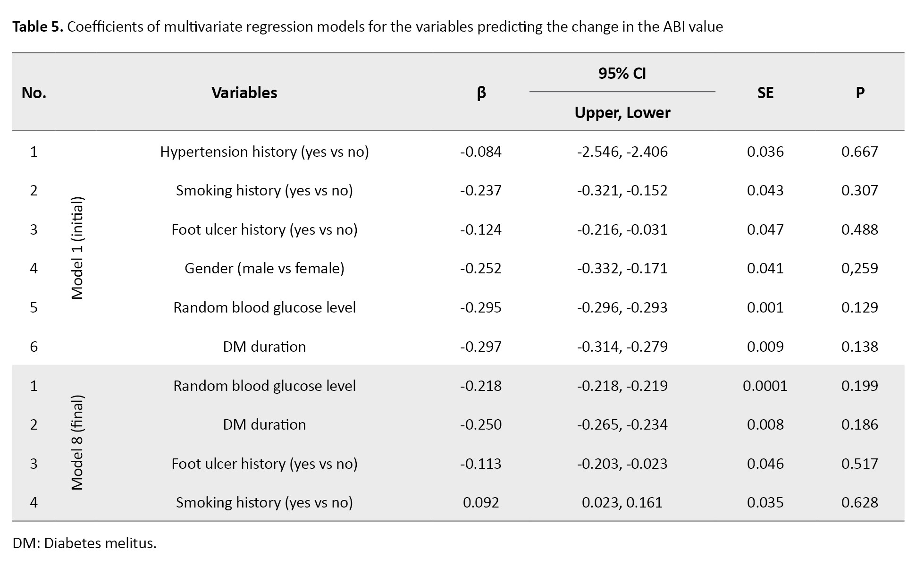Click the P column header
Screen dimensions: 924x567
coord(860,93)
